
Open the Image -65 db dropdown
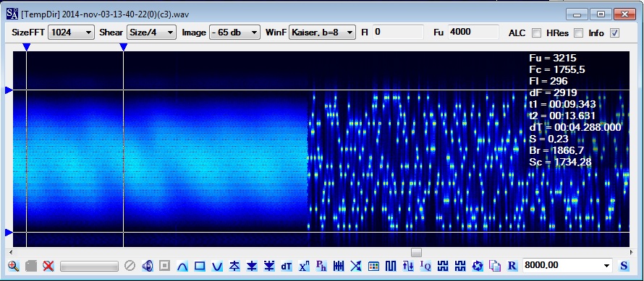coord(235,33)
